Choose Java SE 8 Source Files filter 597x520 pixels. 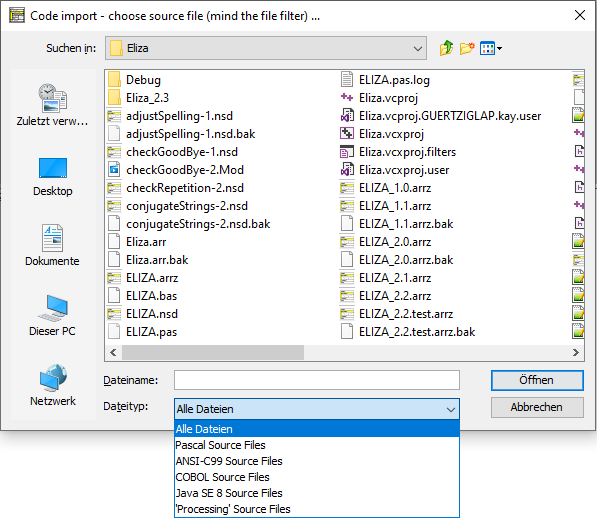pyautogui.click(x=317, y=493)
